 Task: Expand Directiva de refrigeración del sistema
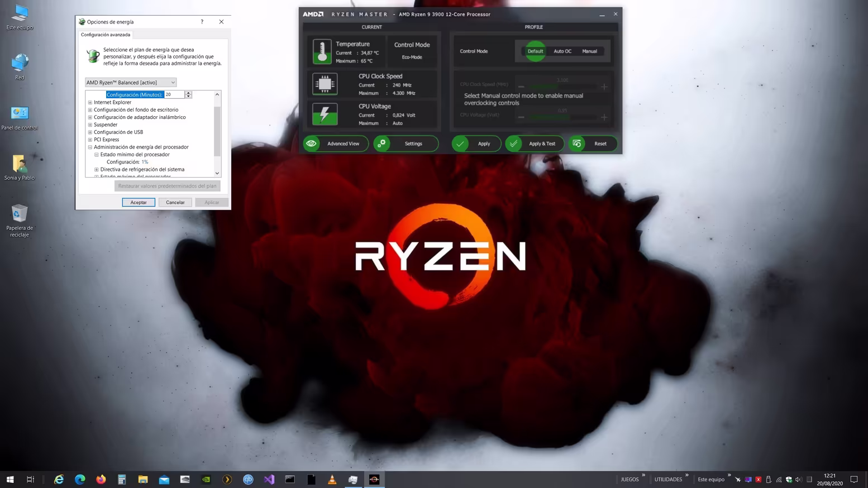[x=96, y=169]
